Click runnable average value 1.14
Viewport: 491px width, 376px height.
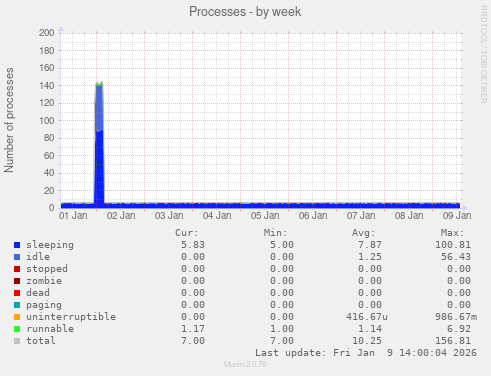370,329
